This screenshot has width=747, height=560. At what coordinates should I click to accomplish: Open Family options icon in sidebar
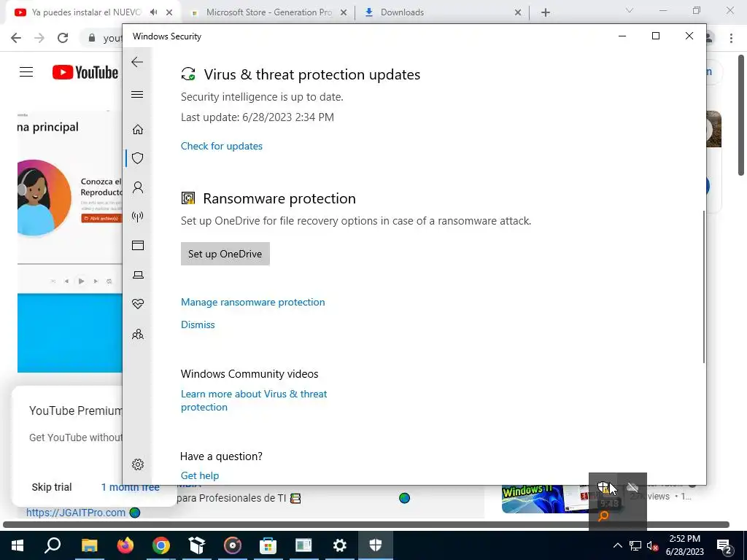point(138,334)
